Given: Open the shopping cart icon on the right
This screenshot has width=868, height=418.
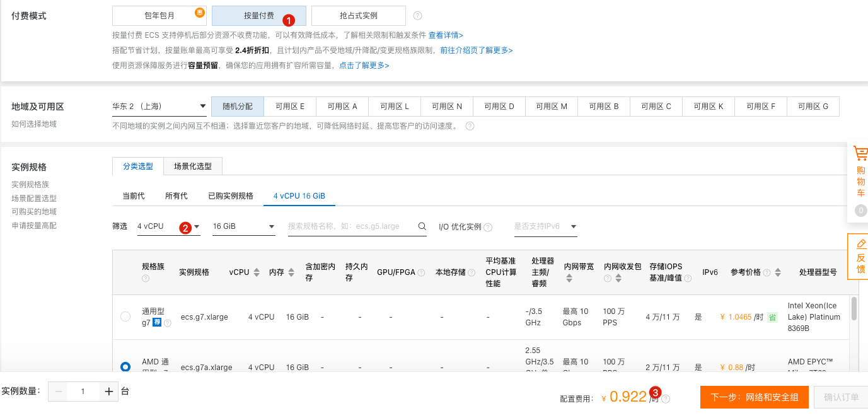Looking at the screenshot, I should (860, 153).
